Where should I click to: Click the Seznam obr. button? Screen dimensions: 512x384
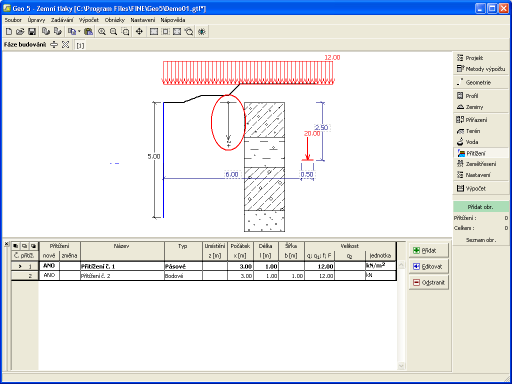tap(481, 240)
